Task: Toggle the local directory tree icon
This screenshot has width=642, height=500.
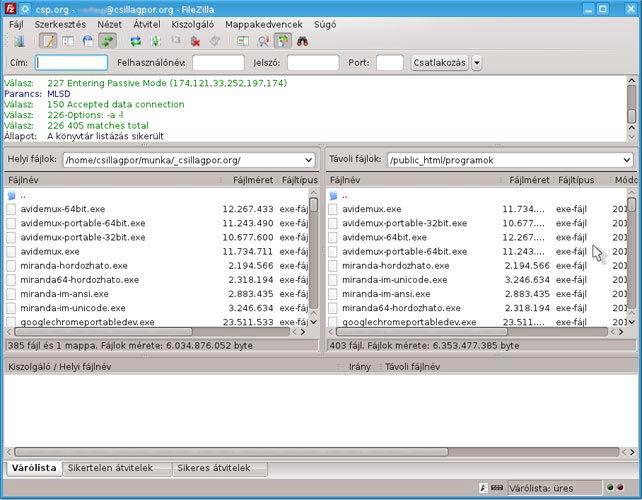Action: (68, 41)
